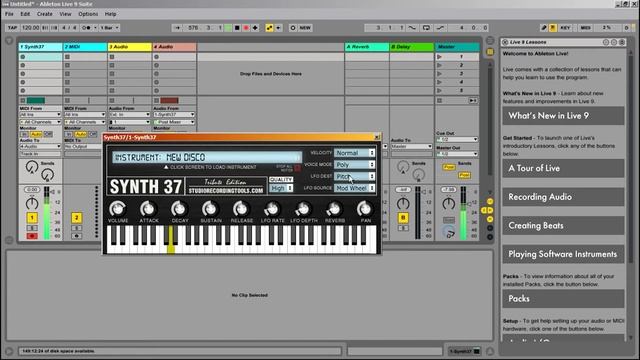This screenshot has height=360, width=640.
Task: Set Synth37 track monitor to Auto
Action: coord(36,134)
